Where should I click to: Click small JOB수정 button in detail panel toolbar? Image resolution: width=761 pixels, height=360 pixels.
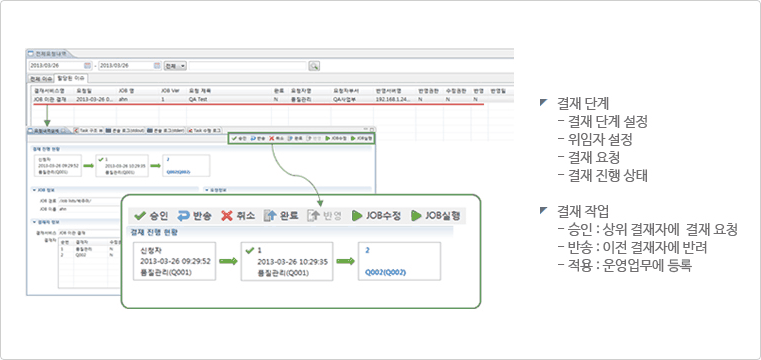(x=336, y=138)
